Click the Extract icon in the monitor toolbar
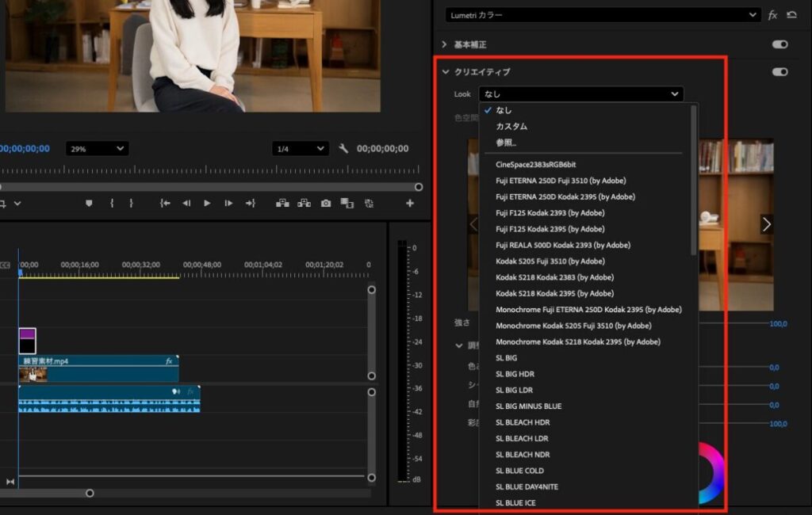Image resolution: width=812 pixels, height=515 pixels. [302, 203]
